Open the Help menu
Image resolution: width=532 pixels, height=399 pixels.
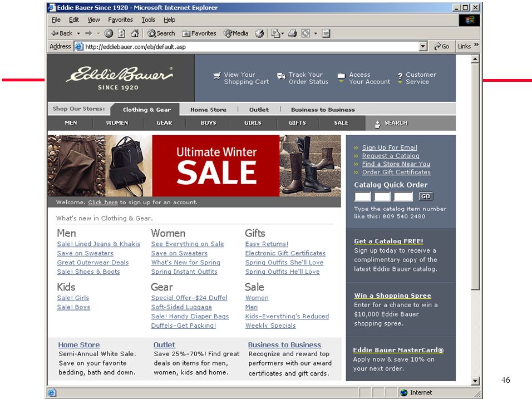click(169, 19)
